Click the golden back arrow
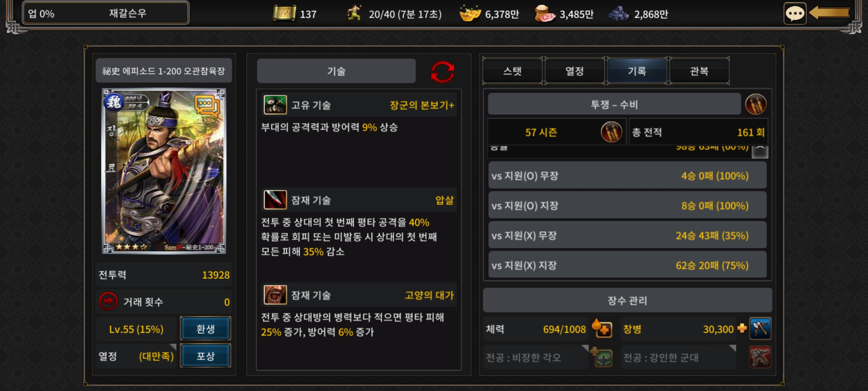This screenshot has width=868, height=391. click(x=829, y=13)
